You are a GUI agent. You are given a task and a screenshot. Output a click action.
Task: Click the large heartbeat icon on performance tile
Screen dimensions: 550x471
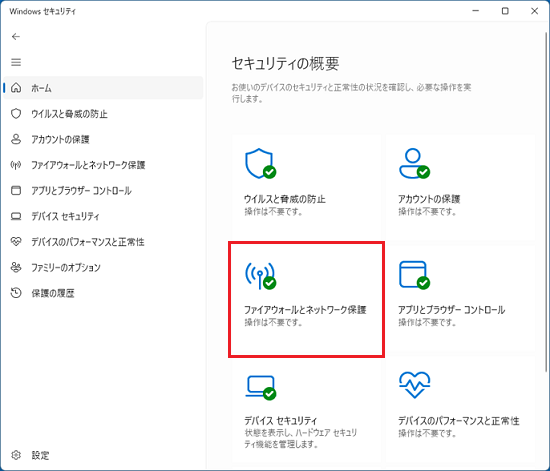coord(414,385)
